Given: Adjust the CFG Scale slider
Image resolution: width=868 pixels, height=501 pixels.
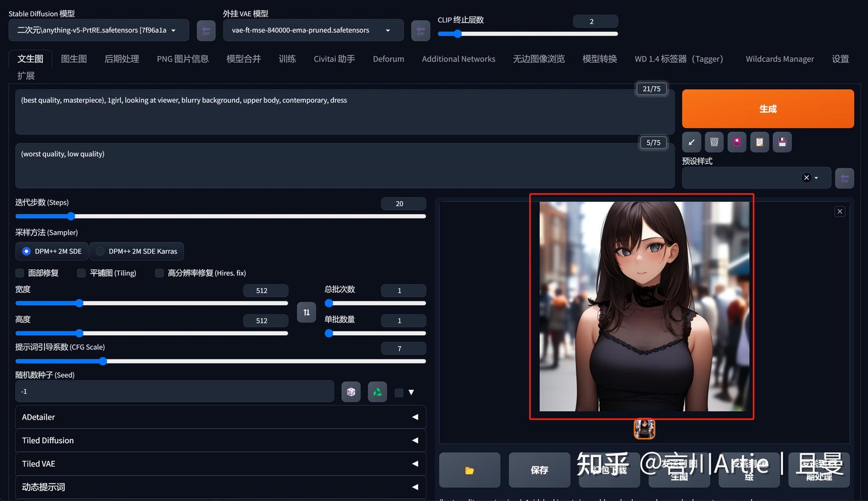Looking at the screenshot, I should coord(221,361).
